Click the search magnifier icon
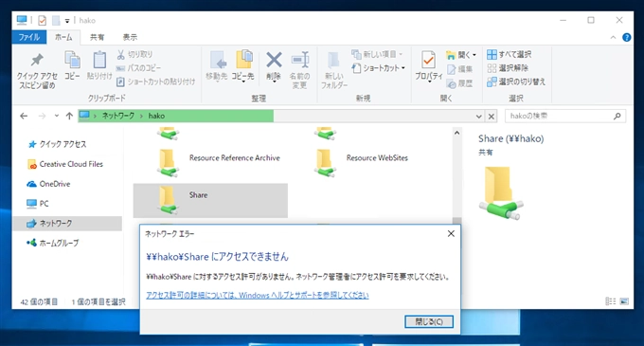The image size is (644, 346). [x=617, y=117]
